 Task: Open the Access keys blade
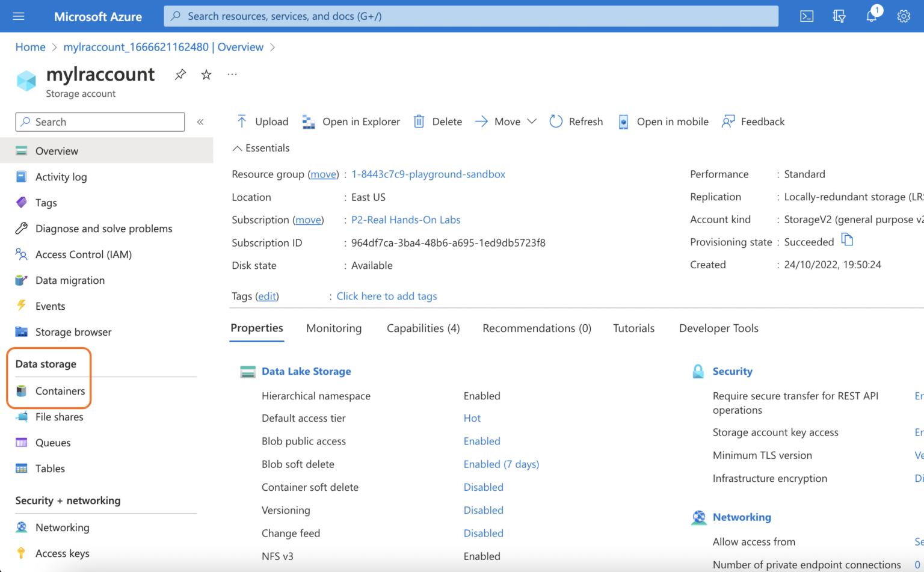coord(61,553)
